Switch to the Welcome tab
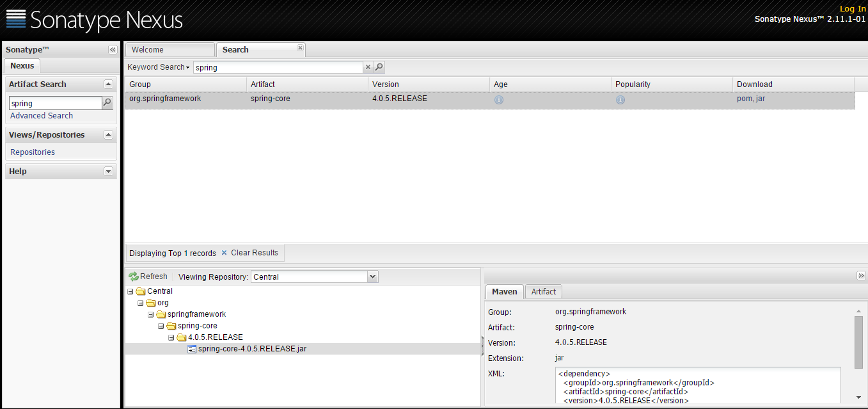Image resolution: width=868 pixels, height=409 pixels. [170, 49]
